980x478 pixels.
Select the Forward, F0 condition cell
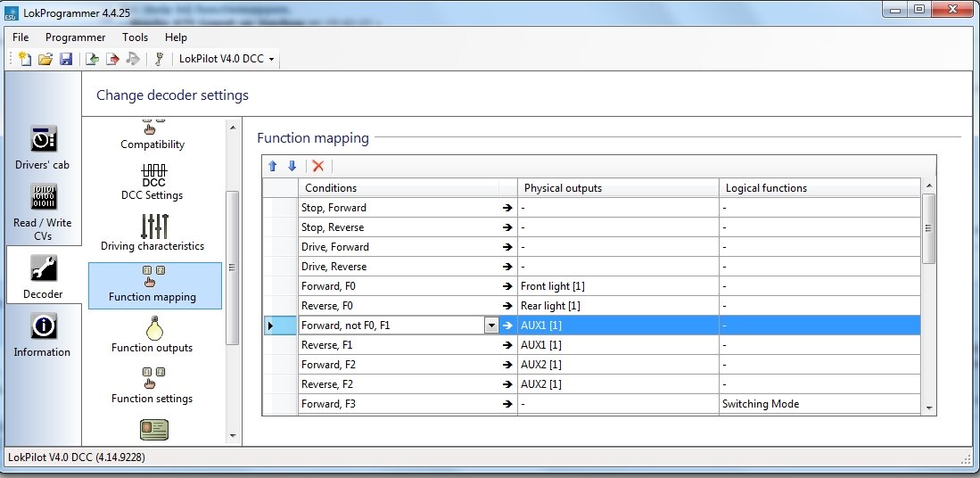(x=399, y=286)
